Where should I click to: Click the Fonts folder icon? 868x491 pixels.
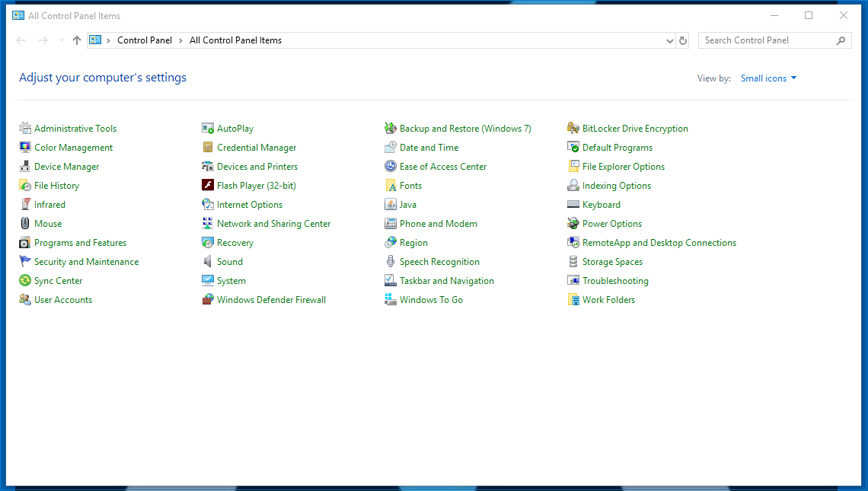coord(391,186)
